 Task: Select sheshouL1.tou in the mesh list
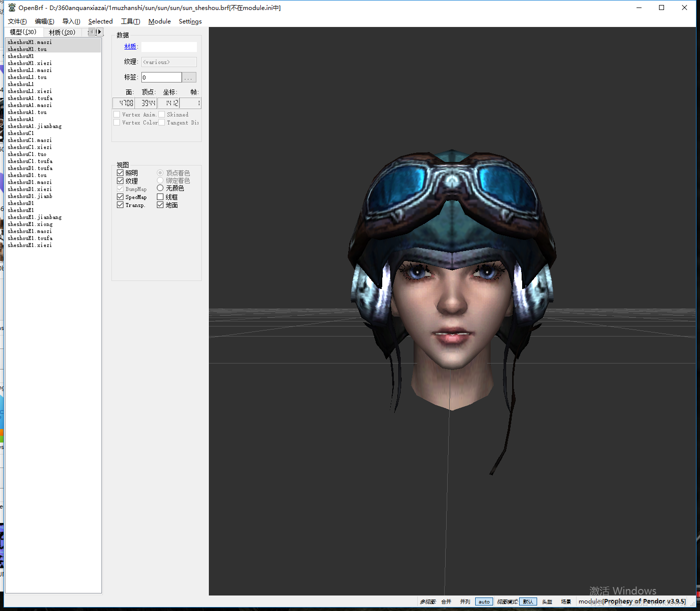pos(53,77)
